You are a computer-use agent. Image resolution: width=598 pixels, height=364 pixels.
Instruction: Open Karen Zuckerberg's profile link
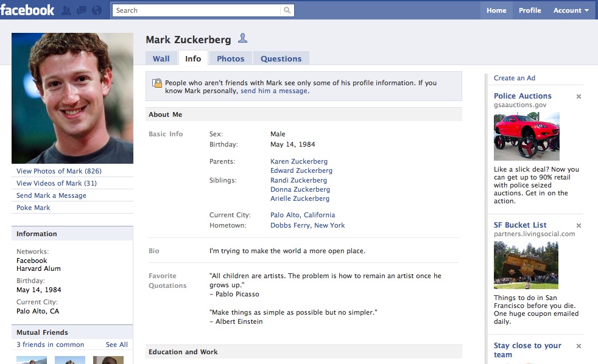tap(299, 161)
